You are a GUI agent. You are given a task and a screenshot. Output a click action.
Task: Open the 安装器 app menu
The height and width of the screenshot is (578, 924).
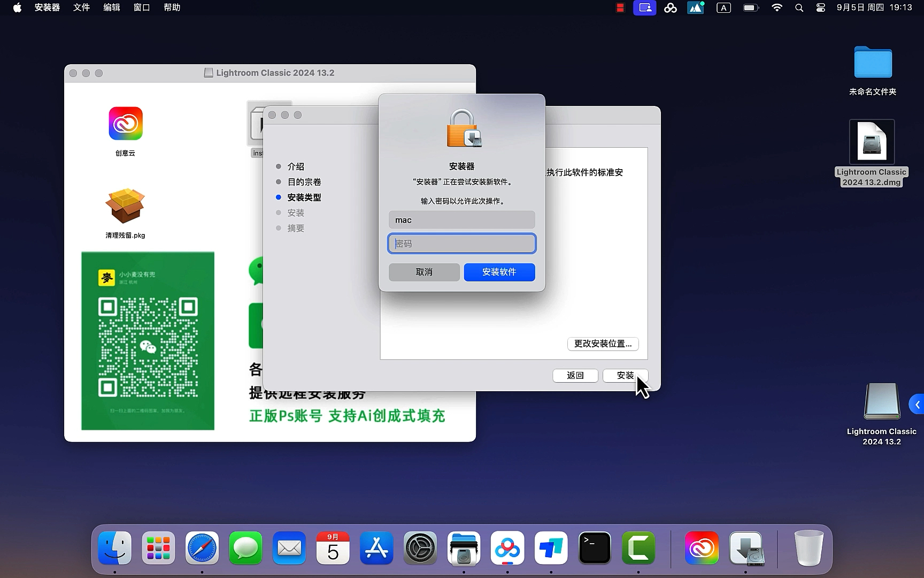[x=47, y=7]
